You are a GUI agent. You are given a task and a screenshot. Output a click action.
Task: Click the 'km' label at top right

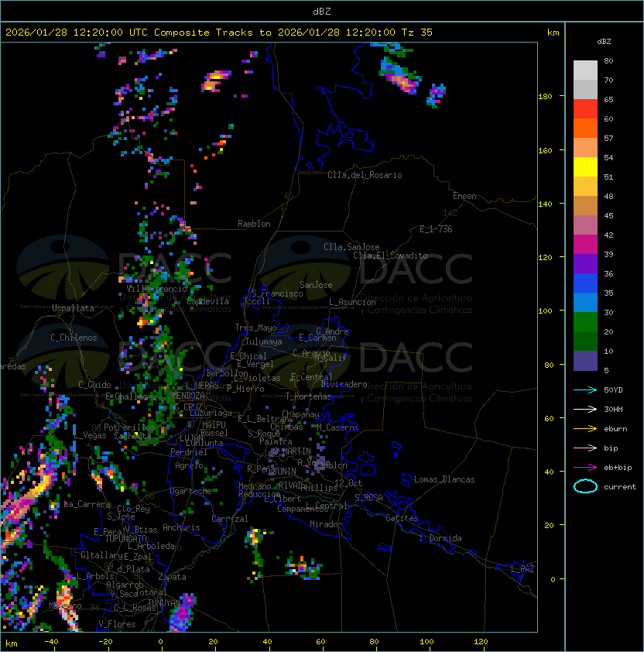coord(553,33)
